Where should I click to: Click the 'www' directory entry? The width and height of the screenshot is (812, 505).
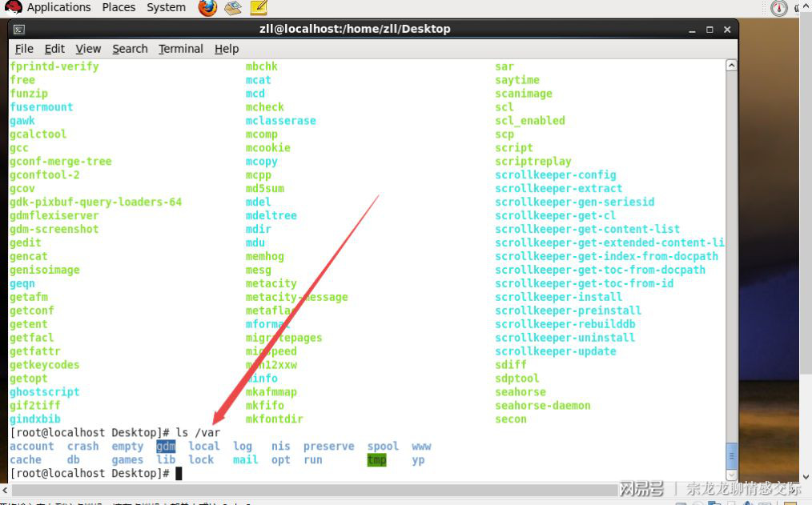(x=421, y=447)
